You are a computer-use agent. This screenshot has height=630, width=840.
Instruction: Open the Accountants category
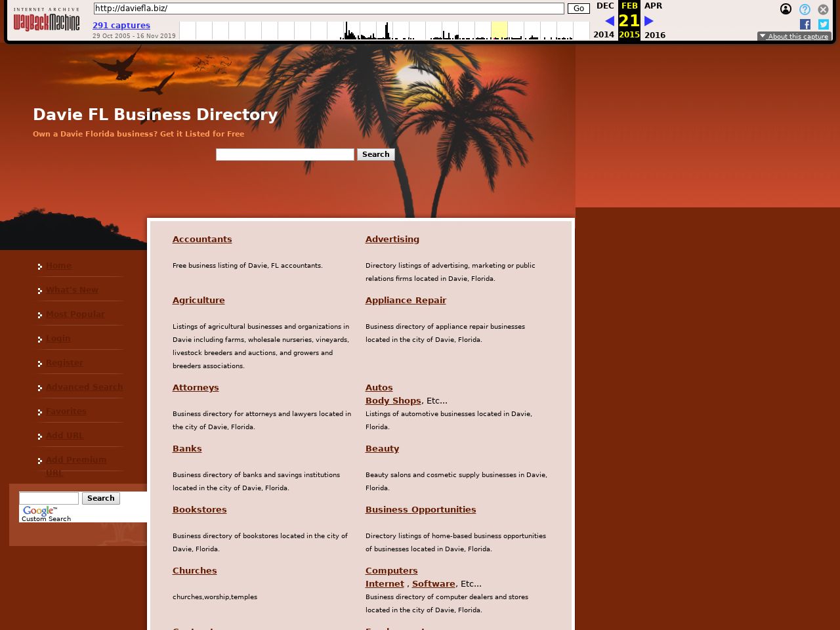pyautogui.click(x=202, y=240)
